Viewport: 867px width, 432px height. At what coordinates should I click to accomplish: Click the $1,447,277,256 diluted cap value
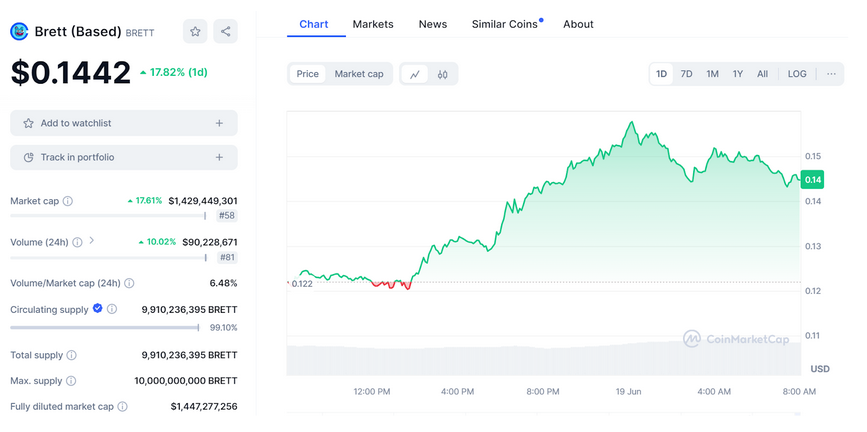[204, 407]
